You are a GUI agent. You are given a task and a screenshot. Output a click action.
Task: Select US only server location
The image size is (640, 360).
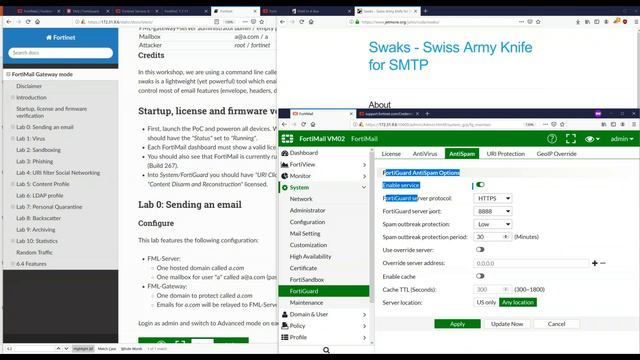pos(486,302)
